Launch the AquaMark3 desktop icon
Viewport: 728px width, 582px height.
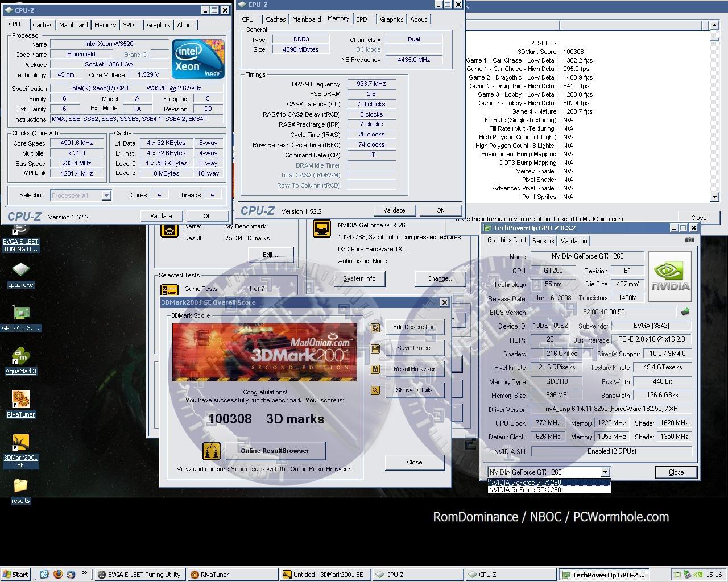[20, 361]
